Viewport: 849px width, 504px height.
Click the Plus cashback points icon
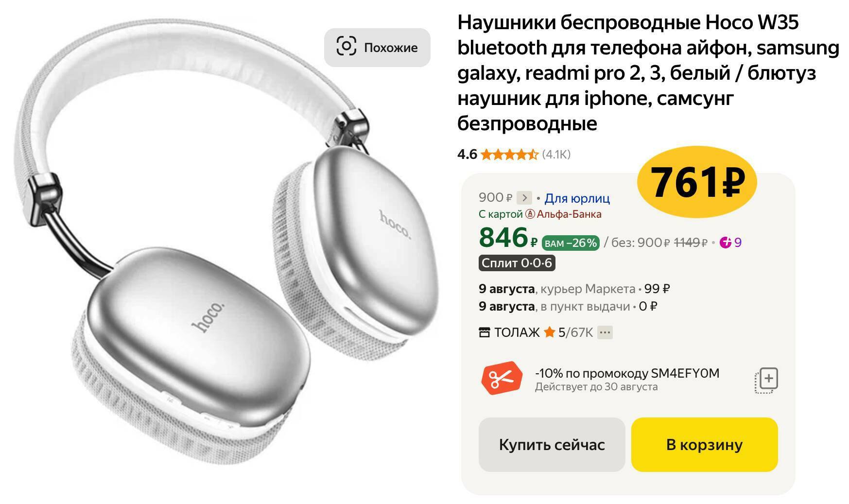pyautogui.click(x=726, y=242)
